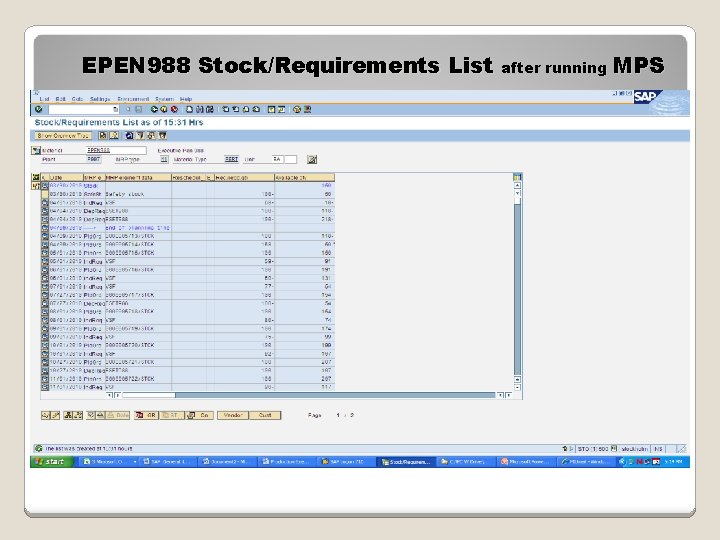Open the System menu
This screenshot has width=720, height=540.
[164, 99]
